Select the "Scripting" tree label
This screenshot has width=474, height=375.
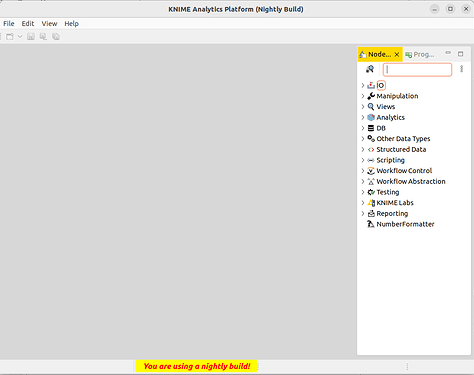pos(390,160)
